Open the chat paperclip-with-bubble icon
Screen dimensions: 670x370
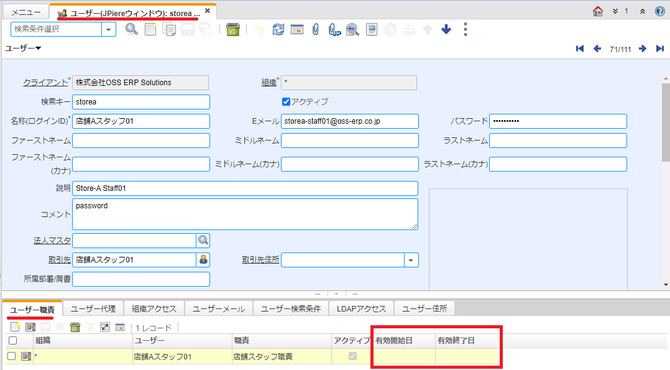click(334, 29)
